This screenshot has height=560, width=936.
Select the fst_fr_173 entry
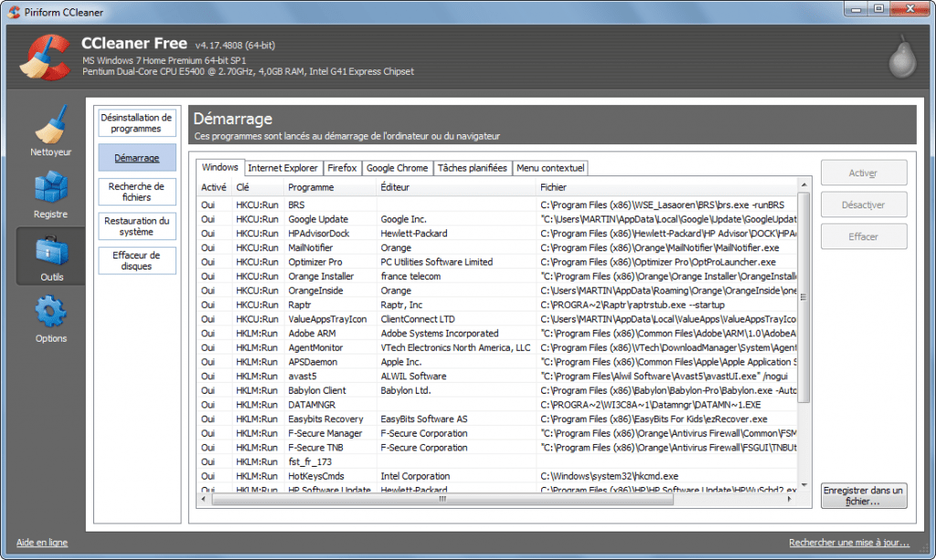497,462
